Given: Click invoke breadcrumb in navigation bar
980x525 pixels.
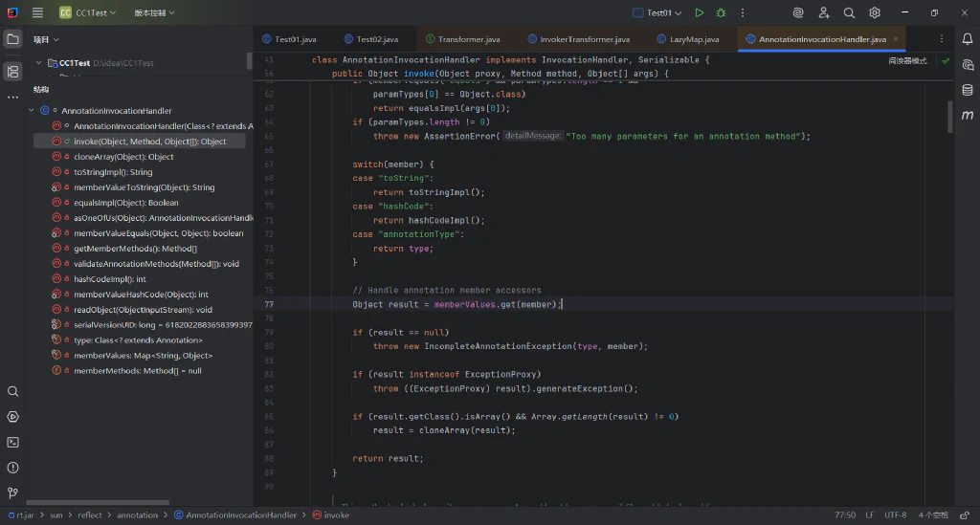Looking at the screenshot, I should click(x=330, y=515).
